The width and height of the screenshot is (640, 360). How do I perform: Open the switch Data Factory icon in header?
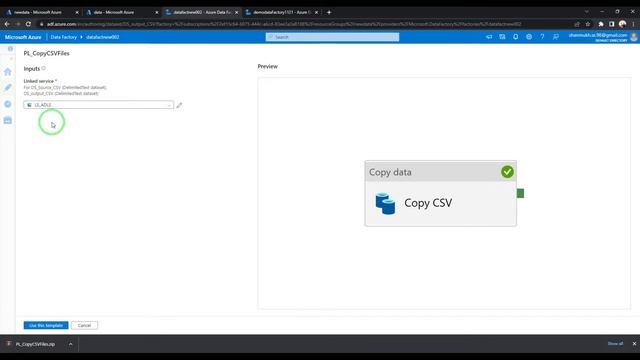(x=502, y=37)
